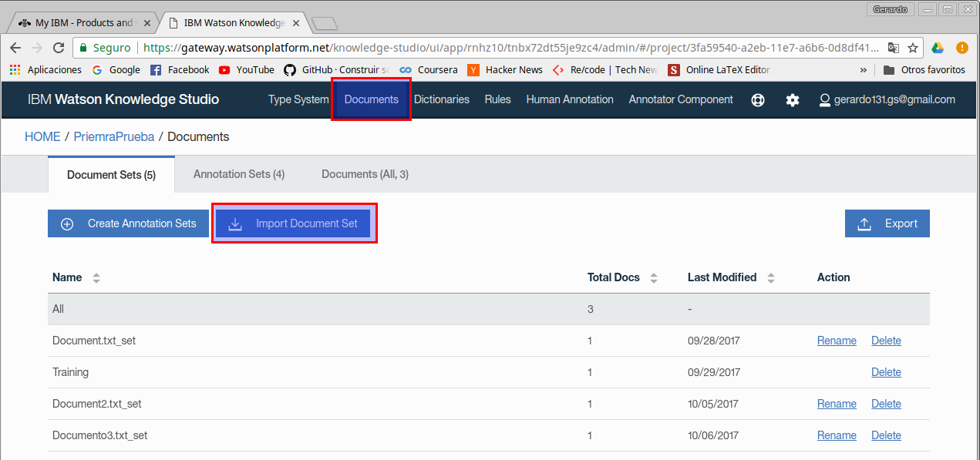Screen dimensions: 980x460
Task: Click the Export button
Action: 887,223
